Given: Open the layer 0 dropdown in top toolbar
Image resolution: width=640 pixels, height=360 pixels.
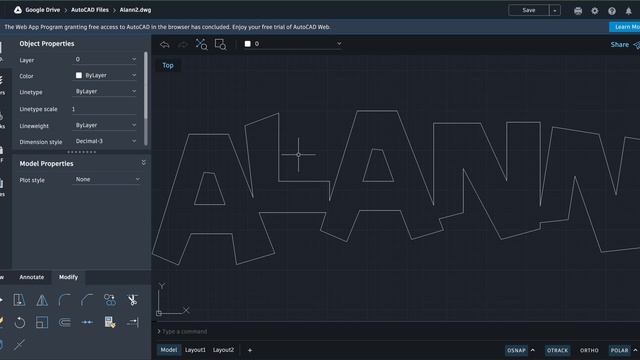Looking at the screenshot, I should [x=293, y=44].
